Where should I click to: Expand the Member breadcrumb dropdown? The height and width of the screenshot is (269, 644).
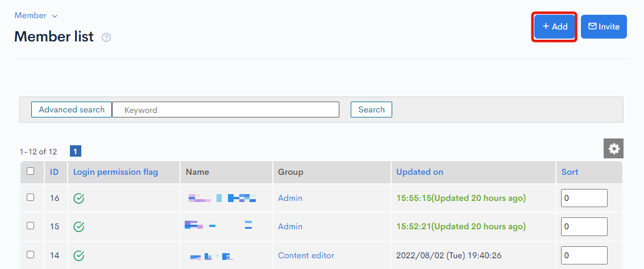click(36, 15)
